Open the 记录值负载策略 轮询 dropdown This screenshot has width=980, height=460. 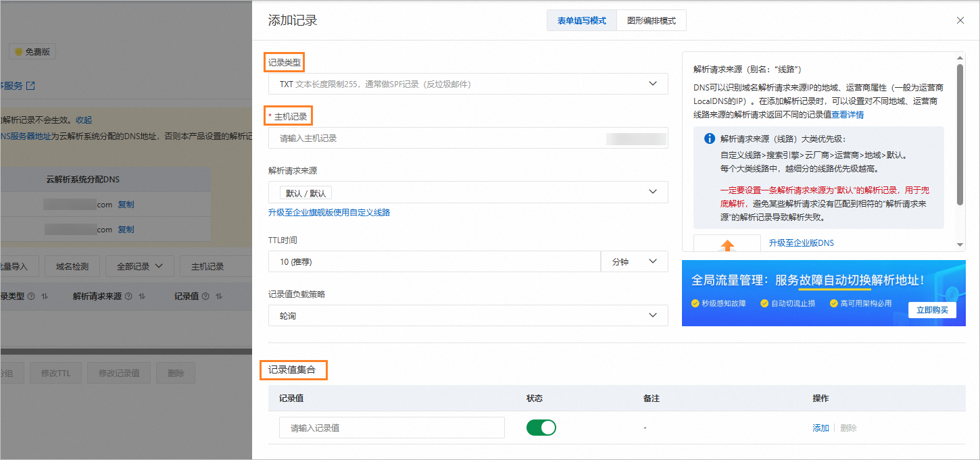pos(468,315)
